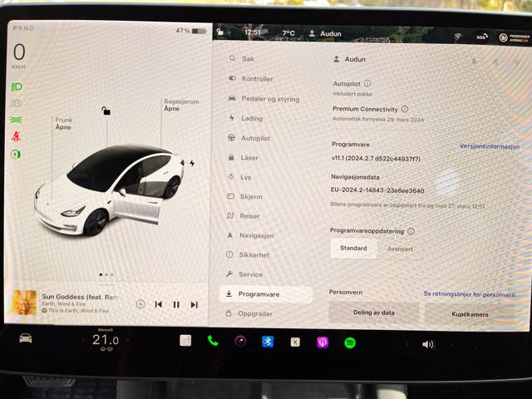Open the Frunk with Åpne

[x=63, y=127]
